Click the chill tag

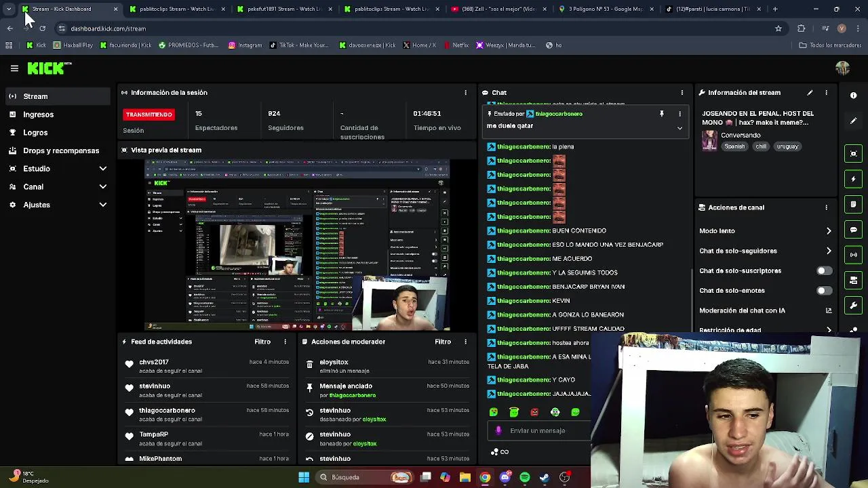tap(761, 146)
